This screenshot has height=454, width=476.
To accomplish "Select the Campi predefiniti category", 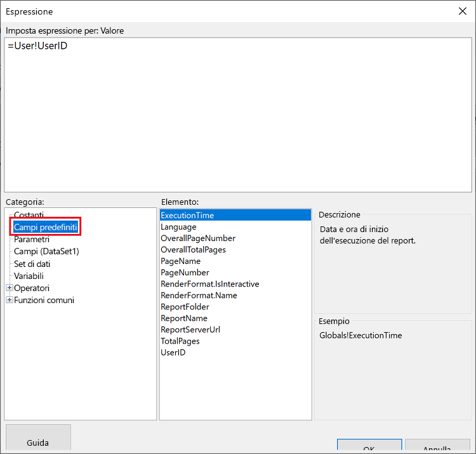I will point(46,227).
